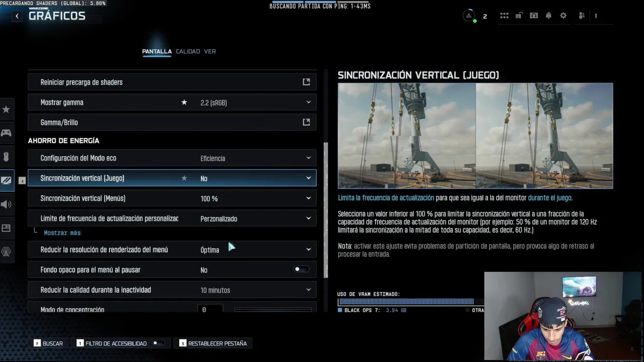Click the T key icon for accessibility filter

[x=80, y=343]
